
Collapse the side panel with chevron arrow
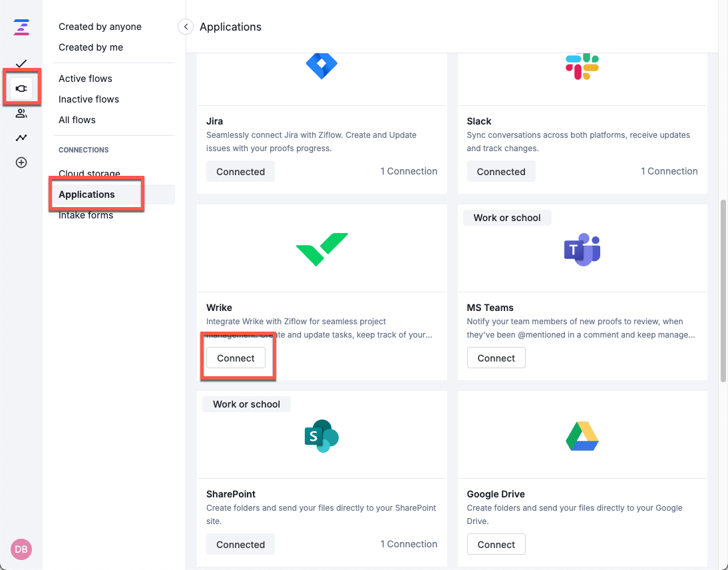coord(186,27)
